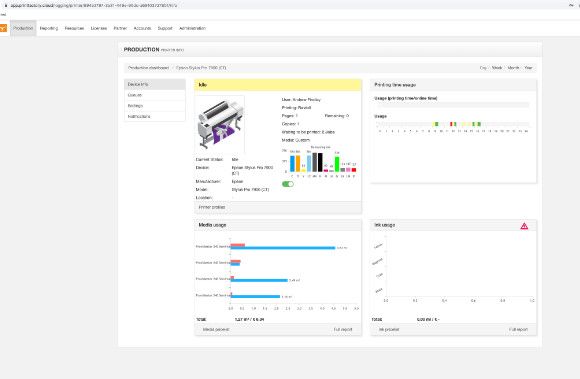Image resolution: width=580 pixels, height=379 pixels.
Task: Go to Production dashboard breadcrumb
Action: click(x=148, y=68)
